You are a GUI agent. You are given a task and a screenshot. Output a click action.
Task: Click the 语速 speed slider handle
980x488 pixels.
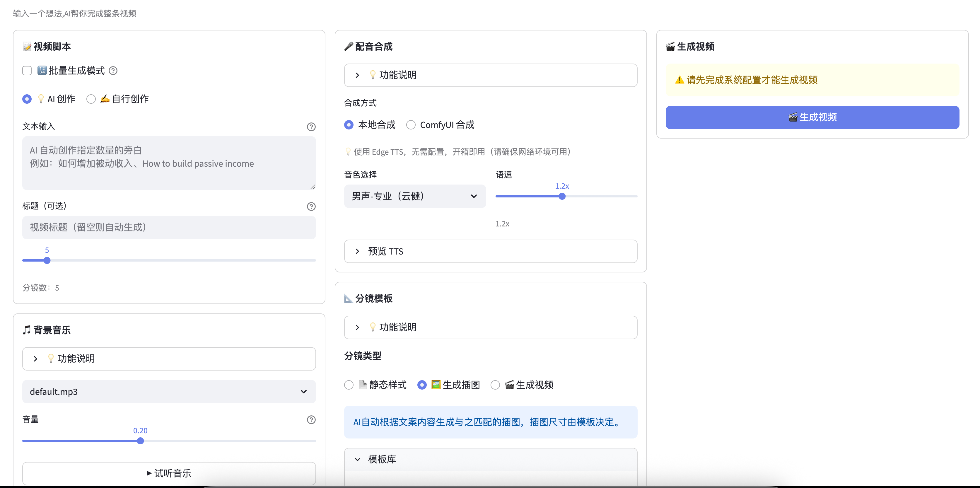click(562, 196)
